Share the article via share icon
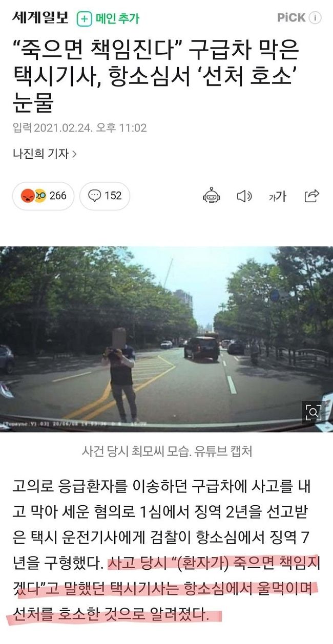333x644 pixels. coord(312,196)
